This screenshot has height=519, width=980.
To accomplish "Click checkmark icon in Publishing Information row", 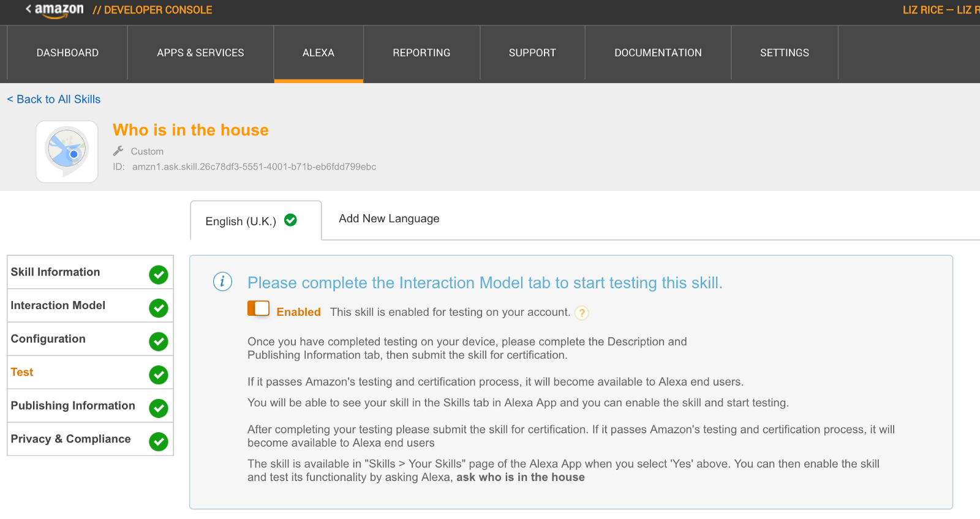I will click(x=159, y=408).
